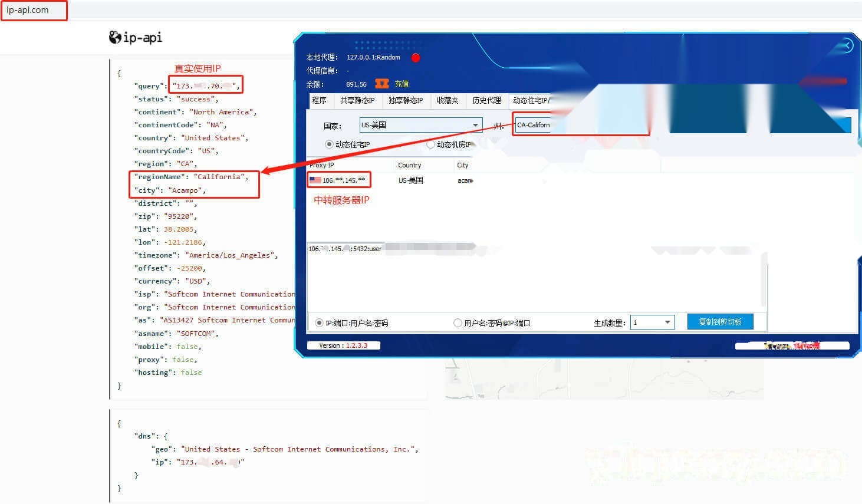862x504 pixels.
Task: Click the 复制到剪切板 button
Action: point(720,322)
